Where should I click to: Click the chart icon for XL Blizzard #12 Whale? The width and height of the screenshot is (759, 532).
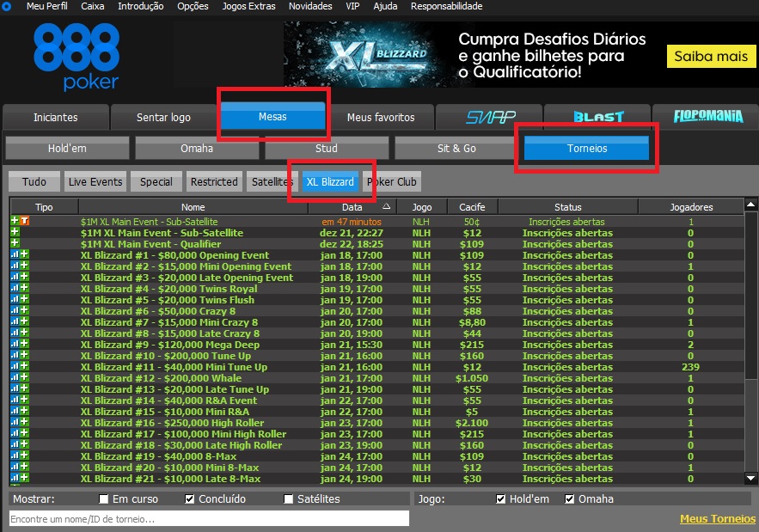click(x=15, y=377)
